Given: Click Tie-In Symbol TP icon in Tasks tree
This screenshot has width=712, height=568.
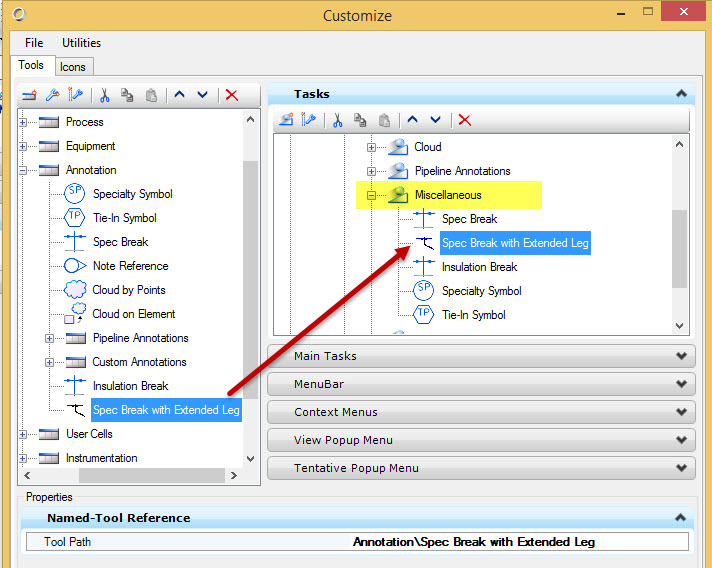Looking at the screenshot, I should (423, 314).
